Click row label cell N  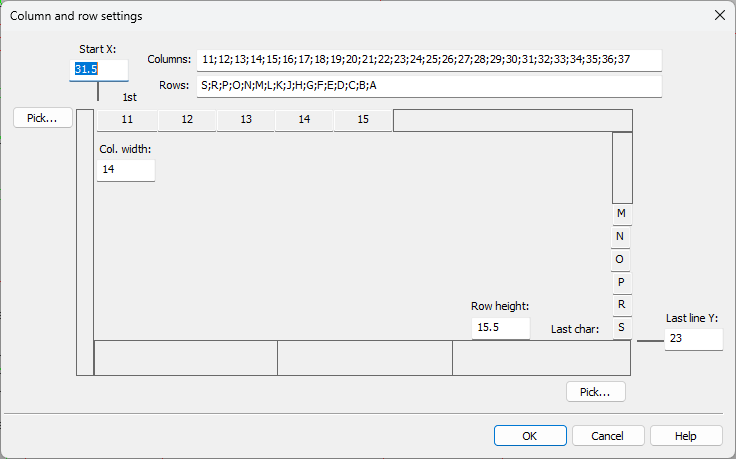(x=621, y=237)
